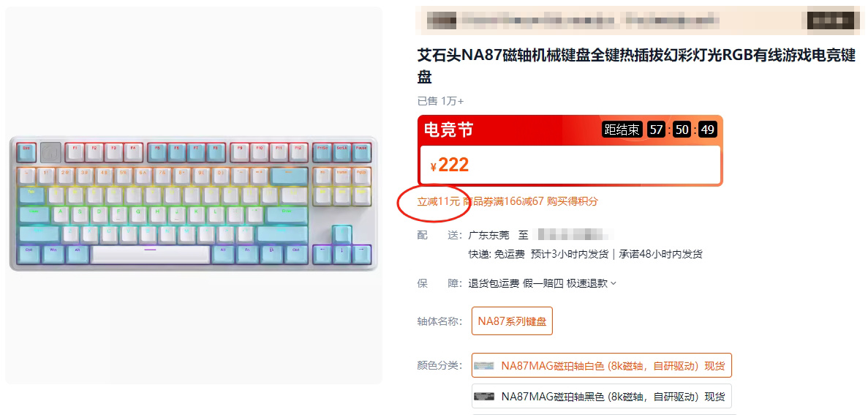This screenshot has width=868, height=415.
Task: Click the keyboard product main image
Action: point(194,195)
